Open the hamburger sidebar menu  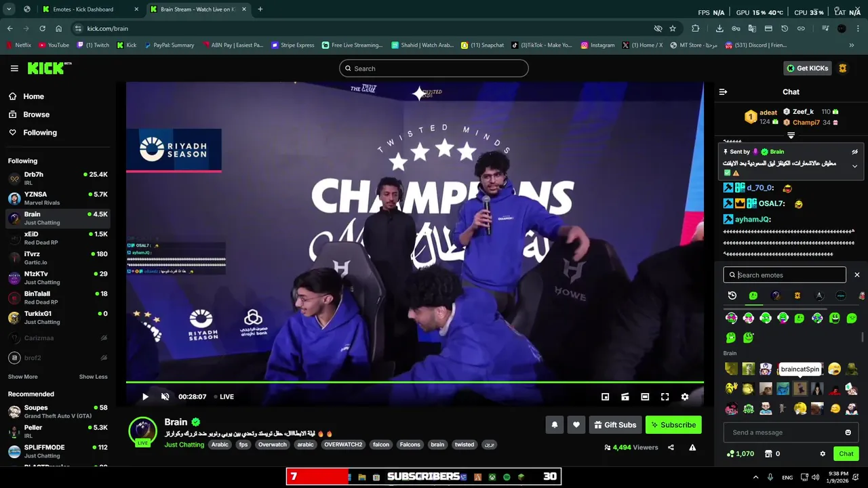(14, 68)
